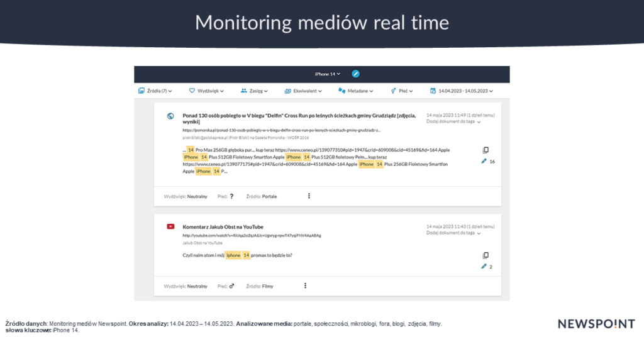The image size is (644, 337).
Task: Open the article titled Ponad 130 osób pobiegło
Action: tap(299, 119)
